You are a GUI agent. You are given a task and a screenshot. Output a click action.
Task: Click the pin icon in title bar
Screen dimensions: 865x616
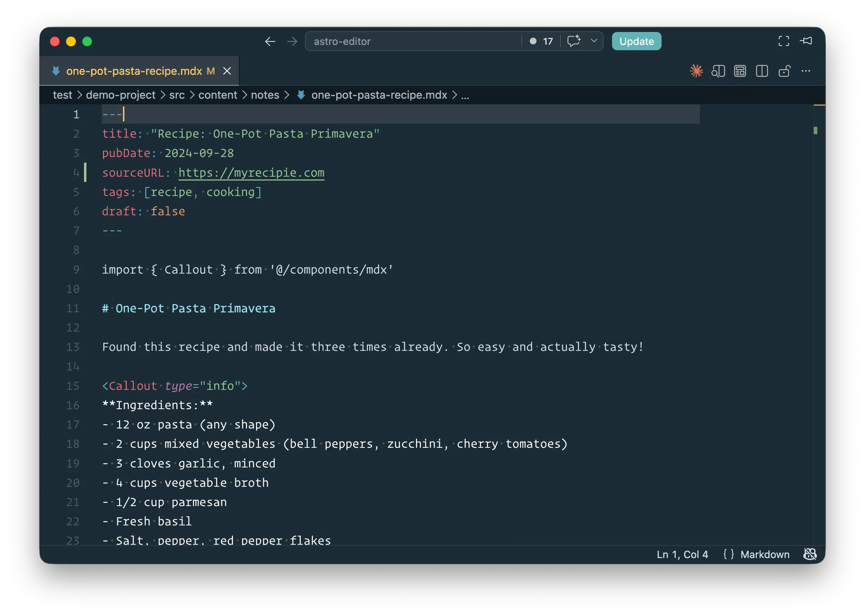click(x=806, y=41)
